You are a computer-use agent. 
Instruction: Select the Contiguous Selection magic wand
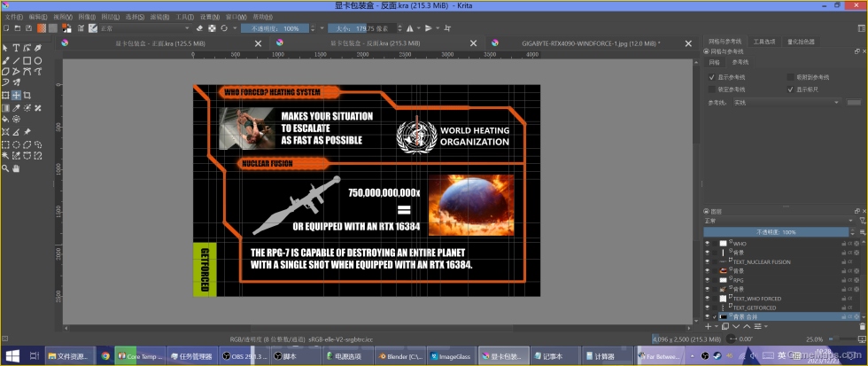(5, 156)
